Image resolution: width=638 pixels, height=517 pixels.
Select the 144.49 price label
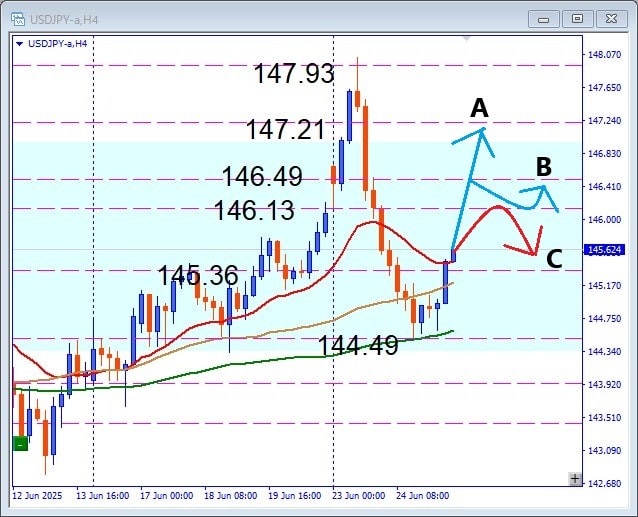pos(358,346)
